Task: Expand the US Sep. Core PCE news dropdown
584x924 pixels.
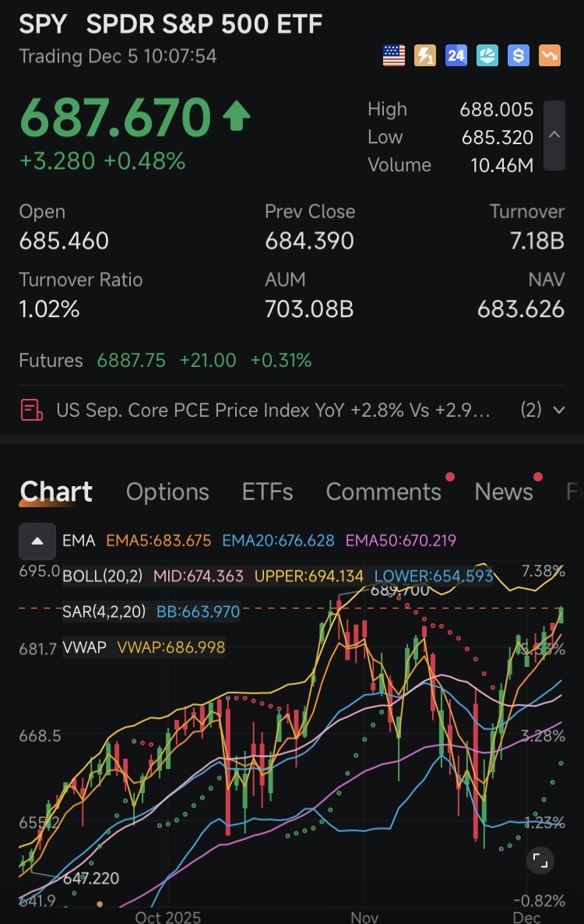Action: coord(558,410)
